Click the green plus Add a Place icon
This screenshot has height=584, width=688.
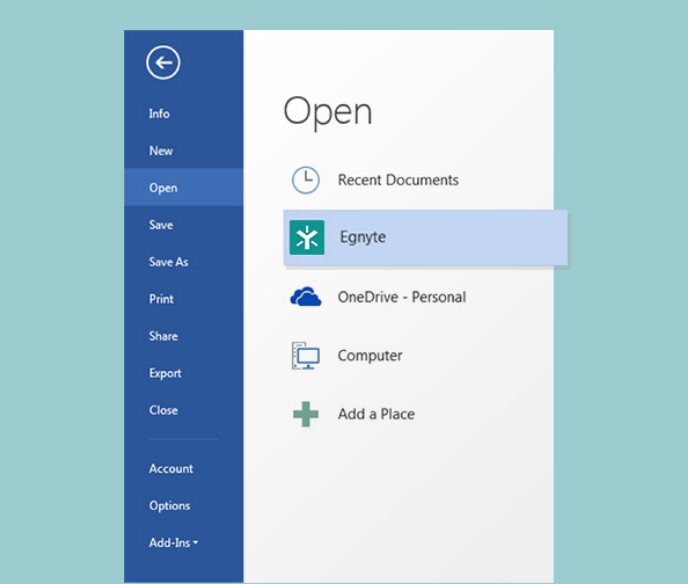pyautogui.click(x=305, y=414)
